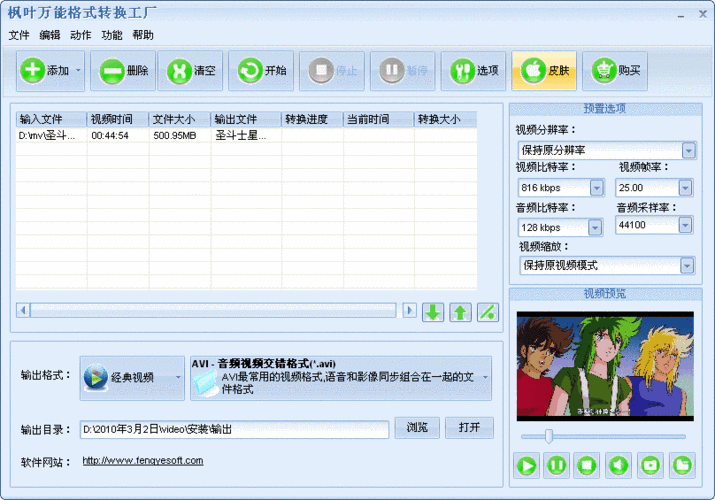The width and height of the screenshot is (715, 500).
Task: Play the video preview
Action: click(527, 465)
